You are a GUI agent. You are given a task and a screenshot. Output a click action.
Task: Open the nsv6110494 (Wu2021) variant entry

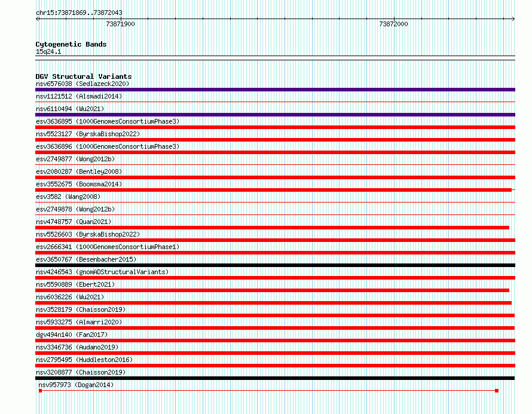tap(70, 109)
